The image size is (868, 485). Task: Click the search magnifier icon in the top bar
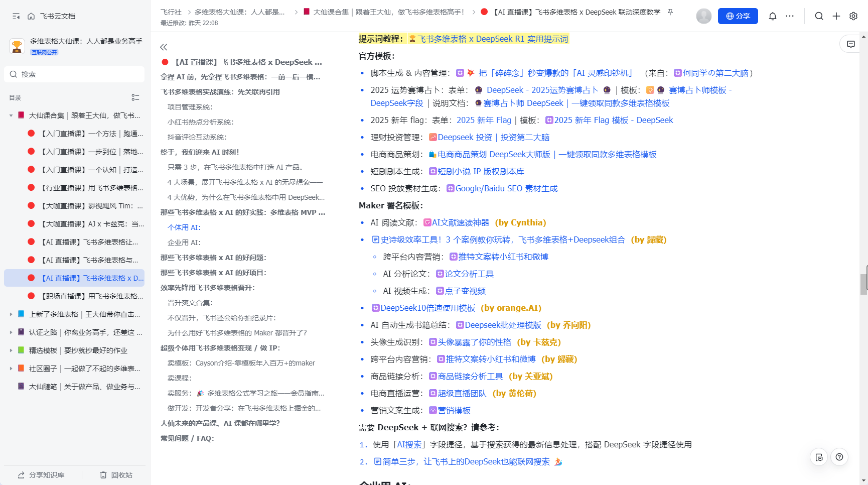point(819,16)
